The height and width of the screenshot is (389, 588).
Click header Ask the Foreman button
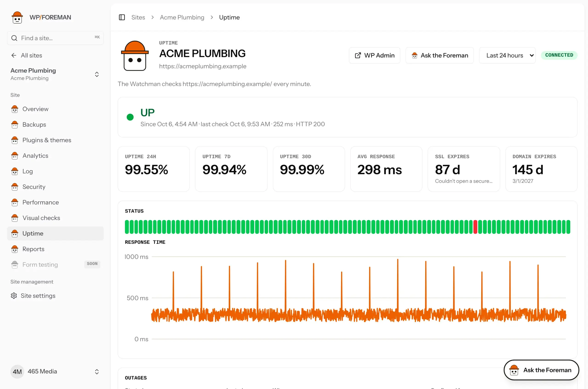[439, 55]
